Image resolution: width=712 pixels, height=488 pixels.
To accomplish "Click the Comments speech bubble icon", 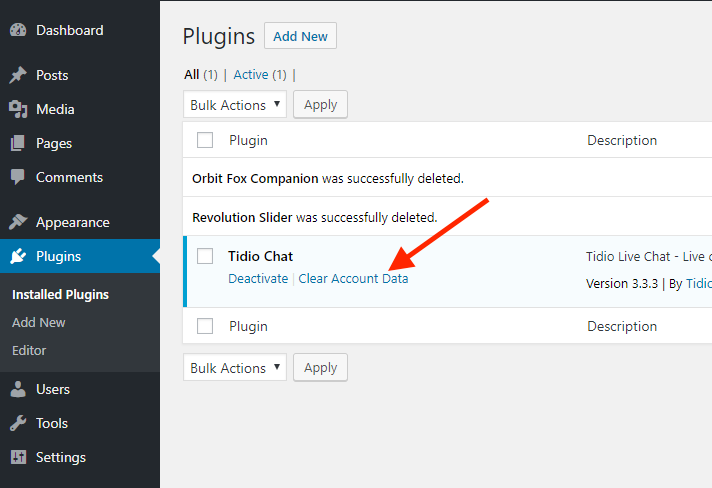I will tap(18, 177).
